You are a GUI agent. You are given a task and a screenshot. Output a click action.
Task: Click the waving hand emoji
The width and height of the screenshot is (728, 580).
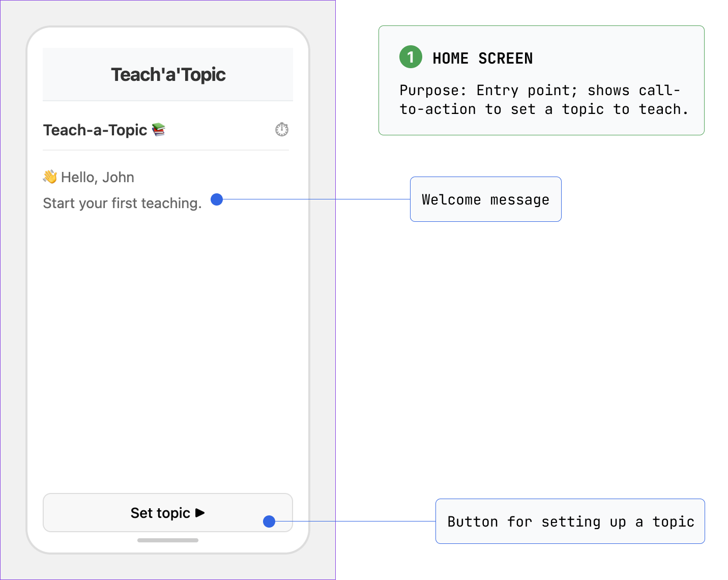tap(50, 177)
